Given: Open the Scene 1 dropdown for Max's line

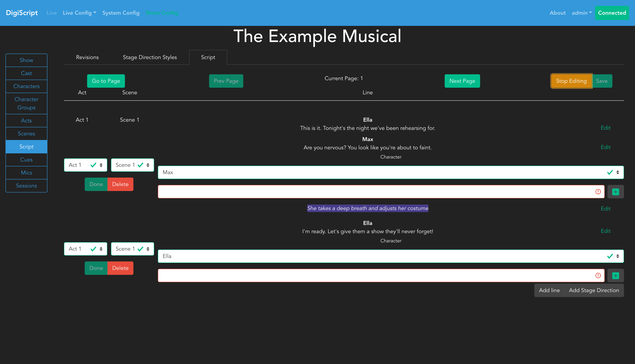Looking at the screenshot, I should point(132,165).
